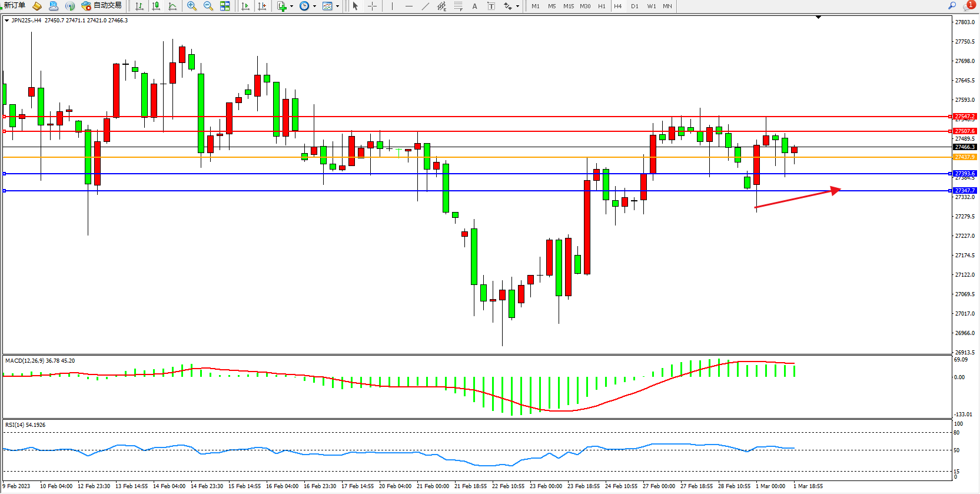
Task: Switch chart to candlestick mode
Action: (x=156, y=6)
